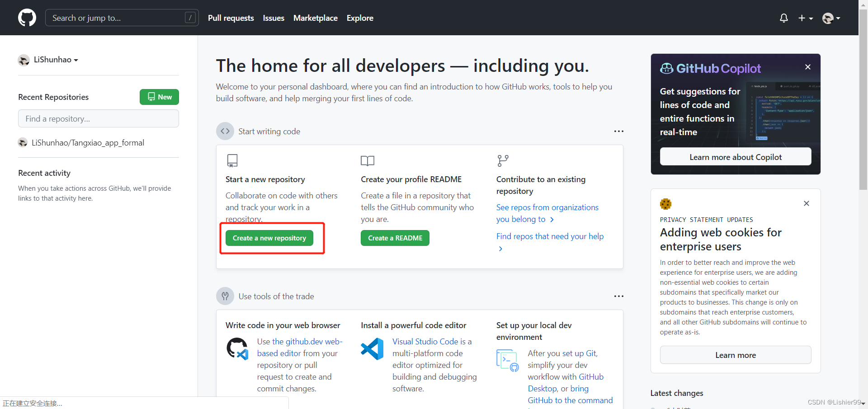Open Explore in top nav

pos(360,18)
